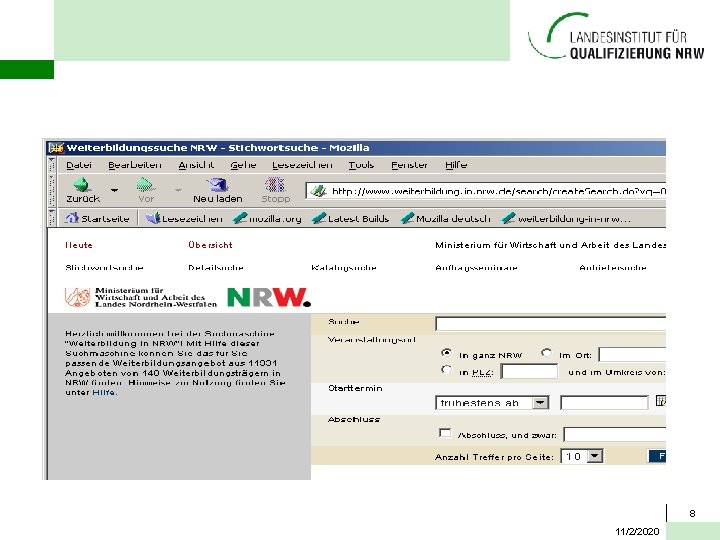Click the blue search button at bottom right
Image resolution: width=720 pixels, height=540 pixels.
pos(657,456)
